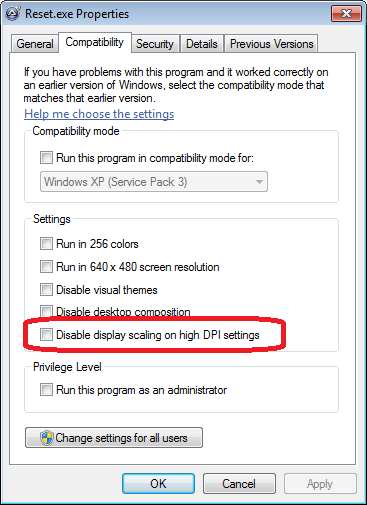Click the Reset.exe title bar icon

(x=13, y=13)
